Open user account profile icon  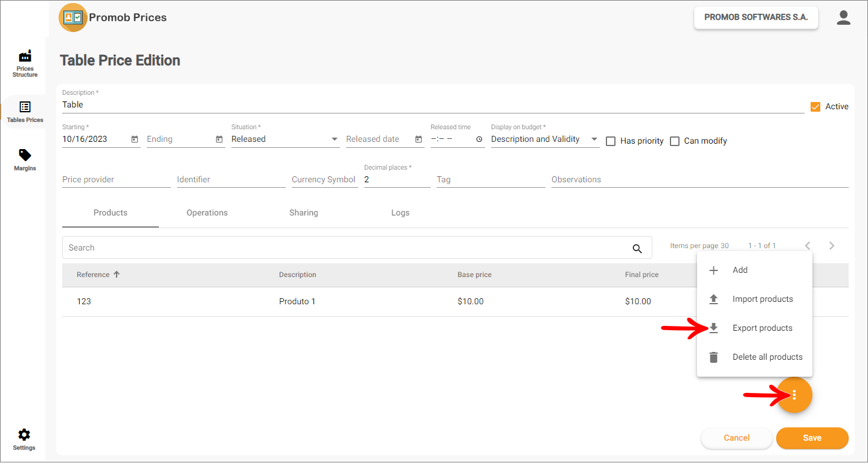[843, 18]
